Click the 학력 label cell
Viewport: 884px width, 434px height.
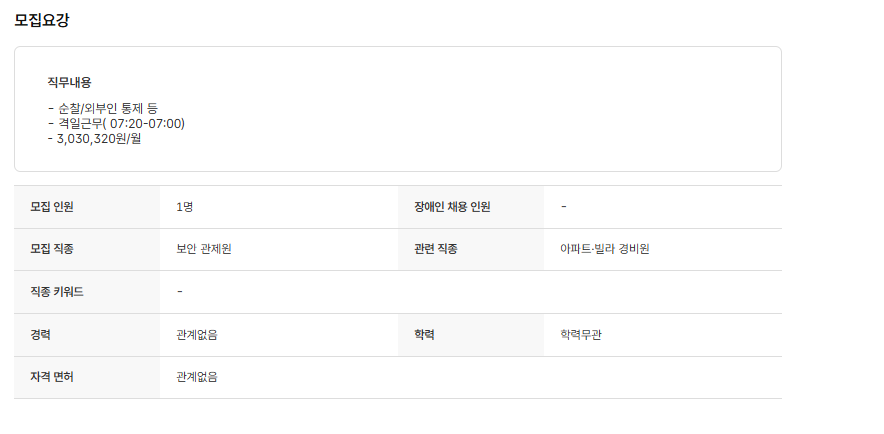coord(424,335)
